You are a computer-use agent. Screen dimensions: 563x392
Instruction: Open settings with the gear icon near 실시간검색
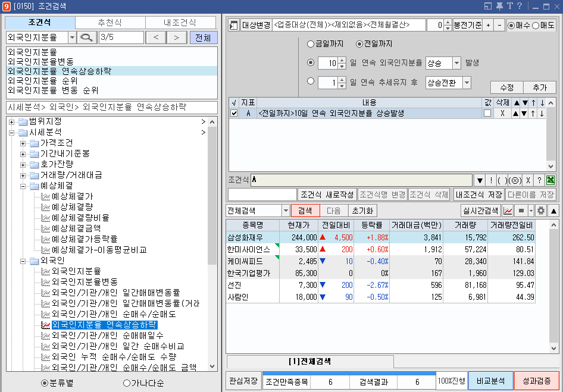(540, 210)
